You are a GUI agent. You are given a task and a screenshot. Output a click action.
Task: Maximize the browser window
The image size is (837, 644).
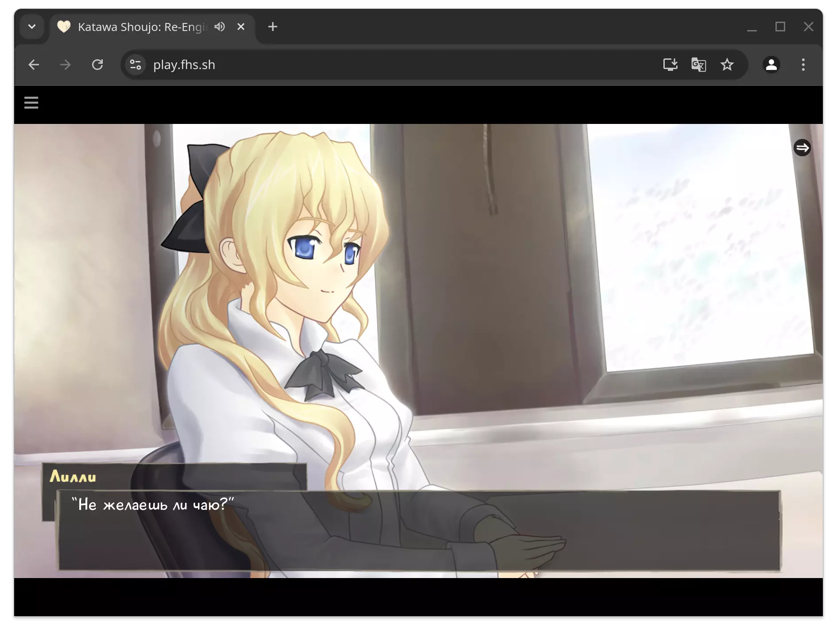[780, 27]
